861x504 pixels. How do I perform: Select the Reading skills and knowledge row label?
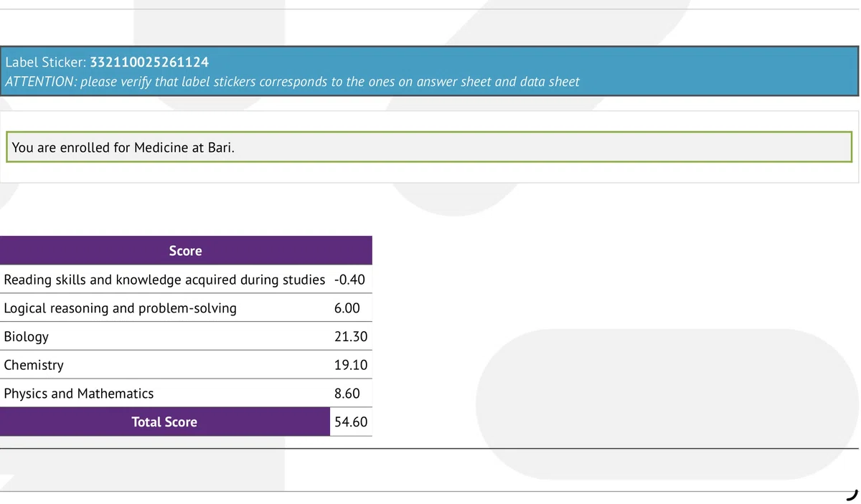[x=164, y=280]
